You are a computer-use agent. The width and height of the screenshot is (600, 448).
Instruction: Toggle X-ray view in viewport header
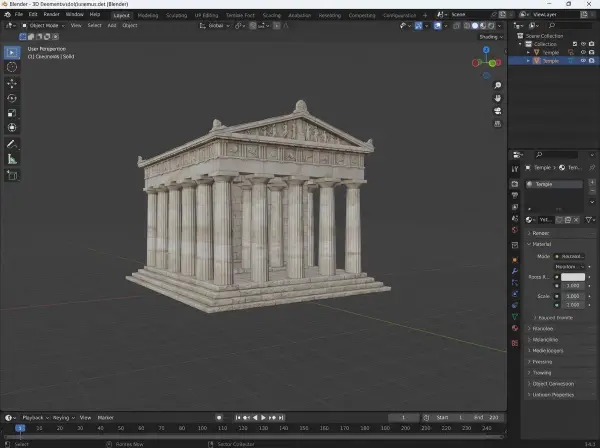(456, 26)
